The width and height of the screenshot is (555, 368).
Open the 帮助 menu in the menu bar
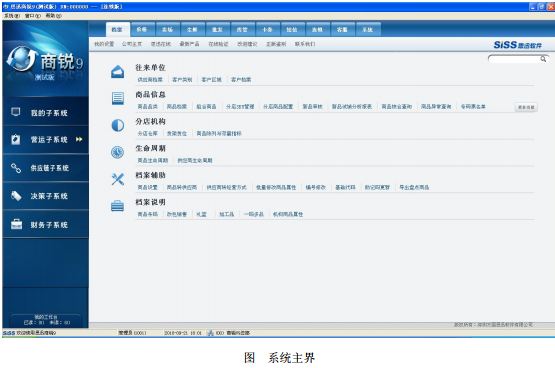pyautogui.click(x=53, y=16)
